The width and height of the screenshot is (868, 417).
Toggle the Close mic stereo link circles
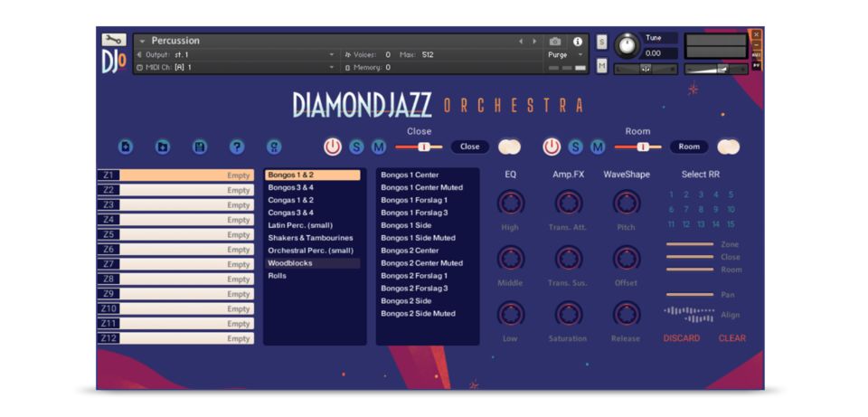point(510,147)
